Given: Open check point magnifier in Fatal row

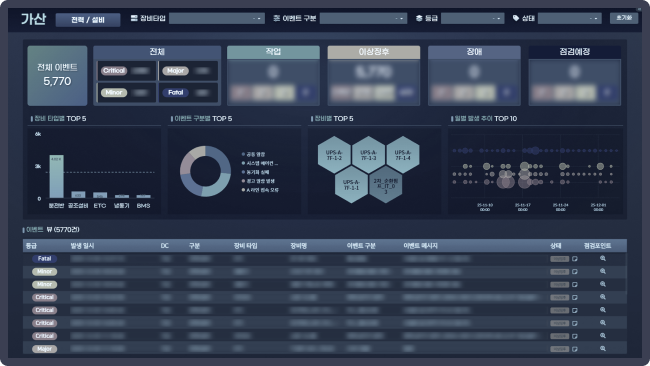Looking at the screenshot, I should tap(603, 259).
